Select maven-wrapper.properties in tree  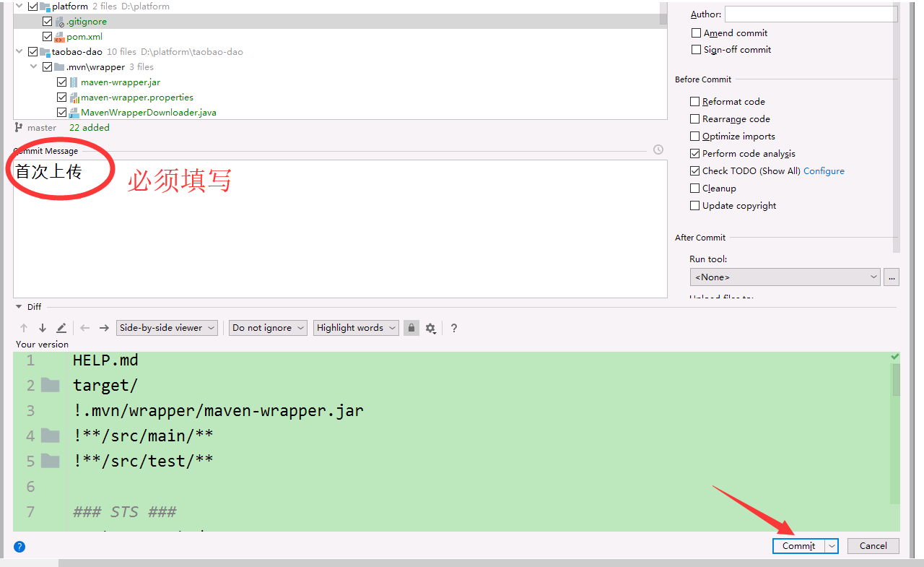coord(137,98)
